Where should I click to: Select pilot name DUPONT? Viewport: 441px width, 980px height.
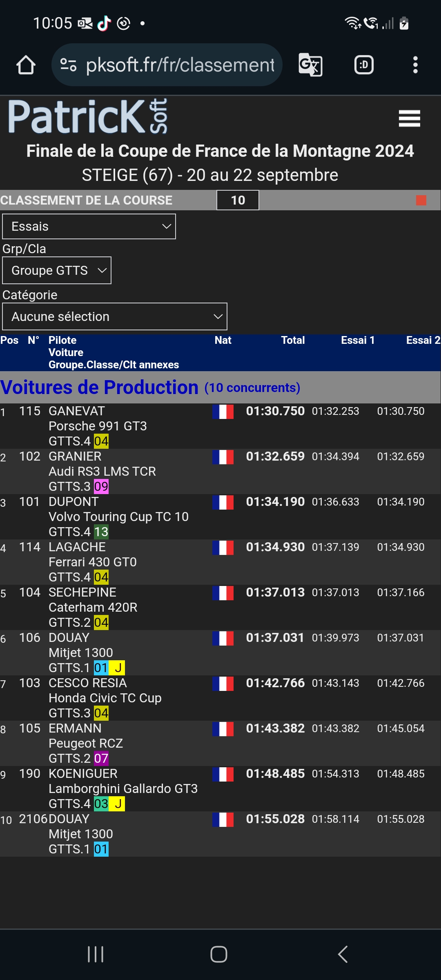point(73,502)
